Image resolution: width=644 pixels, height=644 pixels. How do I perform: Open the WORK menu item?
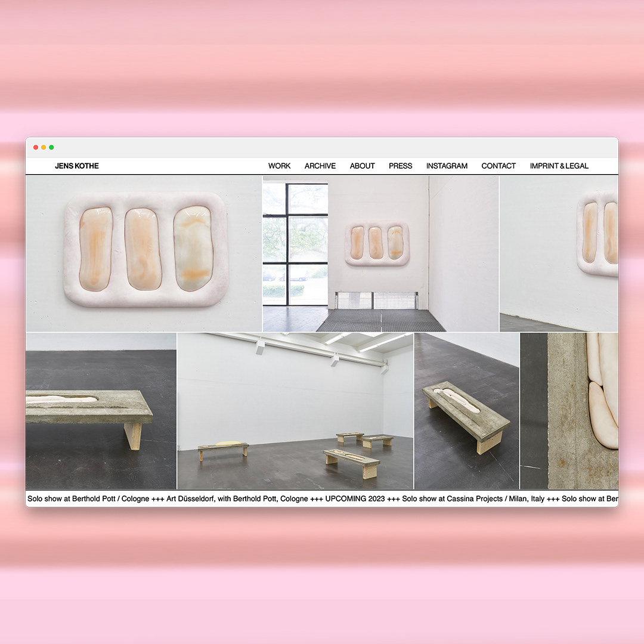[x=279, y=166]
